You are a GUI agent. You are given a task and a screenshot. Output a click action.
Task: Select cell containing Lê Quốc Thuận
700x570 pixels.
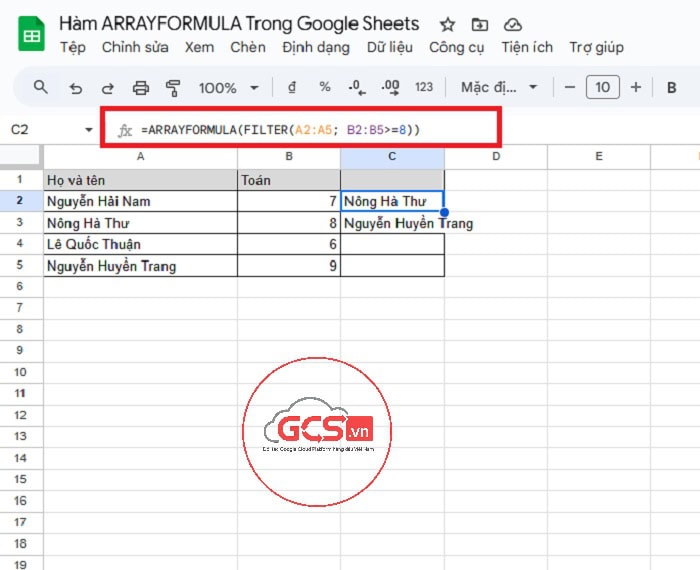pyautogui.click(x=140, y=245)
